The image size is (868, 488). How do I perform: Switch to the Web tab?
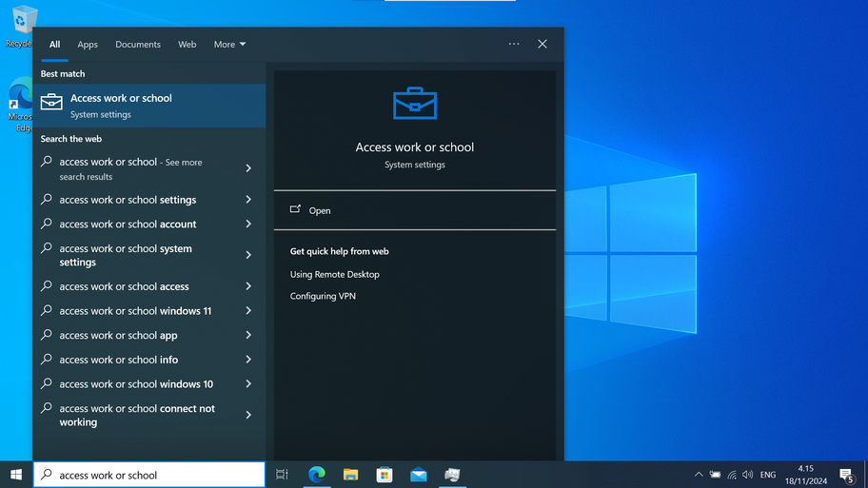(x=187, y=45)
